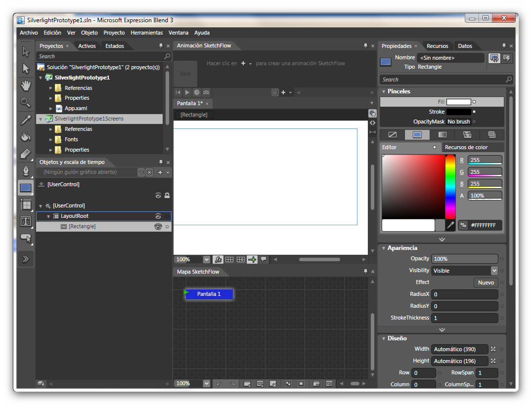The height and width of the screenshot is (405, 532).
Task: Open the Herramientas menu
Action: 146,33
